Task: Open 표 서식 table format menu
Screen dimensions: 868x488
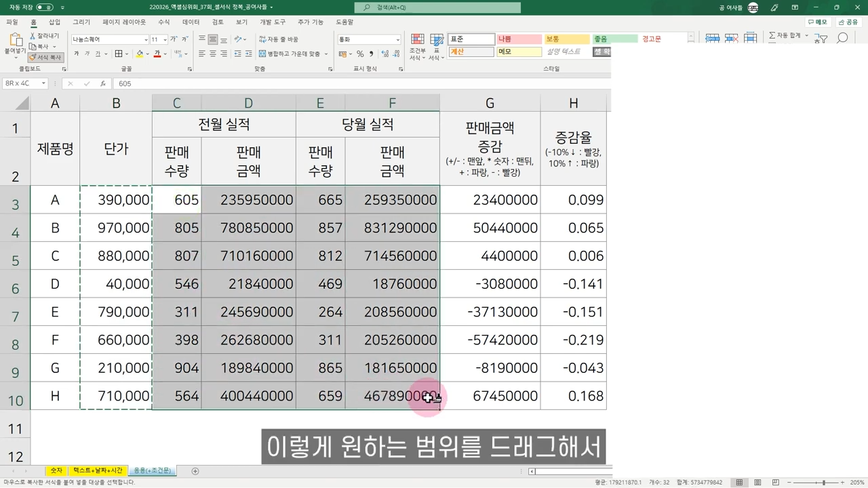Action: [x=437, y=46]
